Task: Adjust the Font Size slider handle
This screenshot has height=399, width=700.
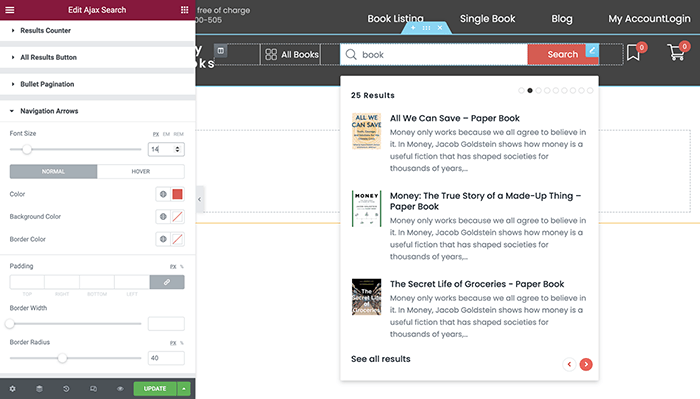Action: click(27, 150)
